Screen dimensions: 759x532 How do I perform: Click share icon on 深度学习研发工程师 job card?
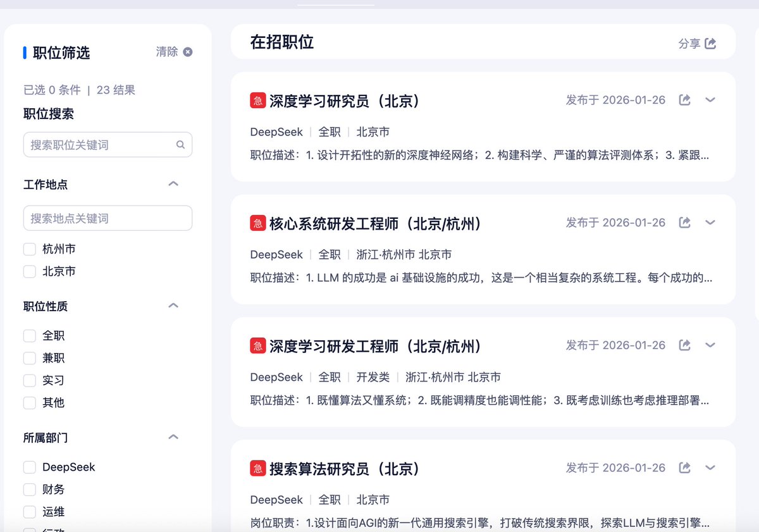tap(684, 345)
